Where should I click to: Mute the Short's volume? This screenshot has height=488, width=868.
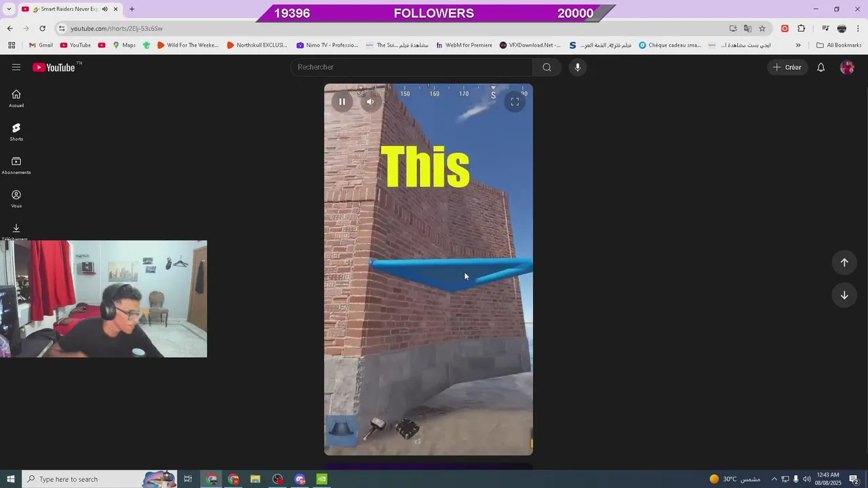coord(370,102)
